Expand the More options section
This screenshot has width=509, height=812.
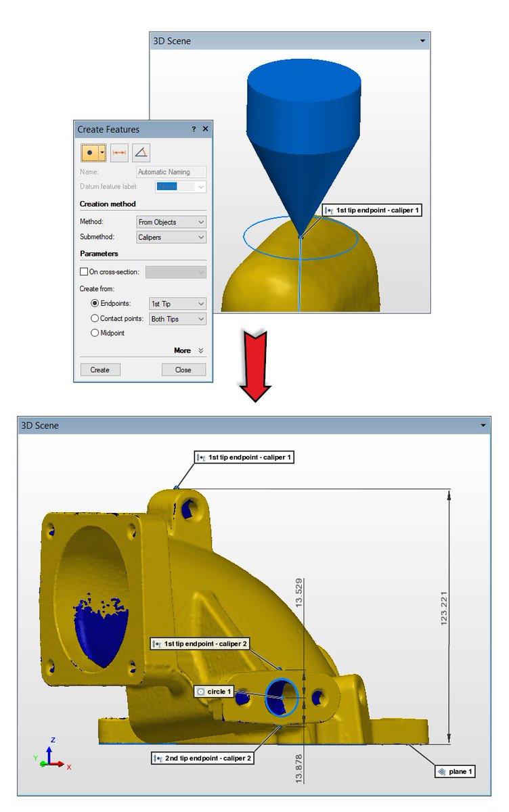tap(188, 351)
